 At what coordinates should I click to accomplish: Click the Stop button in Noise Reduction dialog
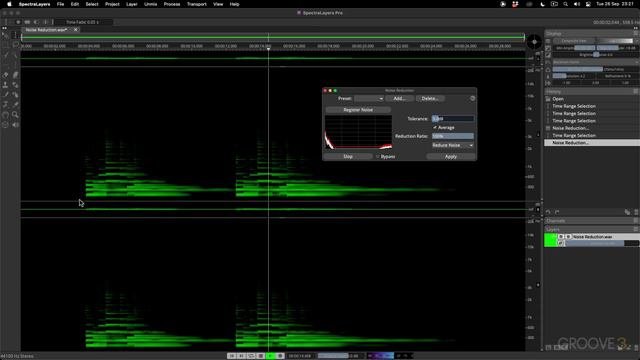(x=348, y=156)
